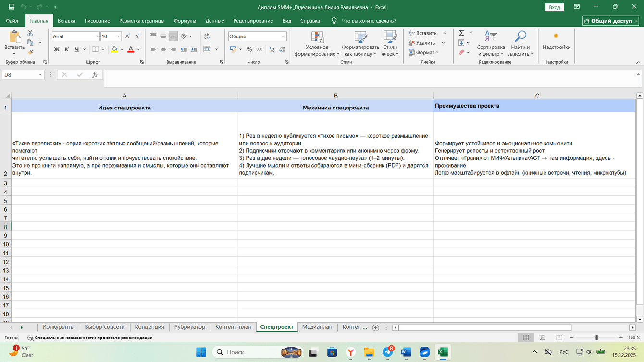The image size is (644, 362).
Task: Click the AutoSum sigma icon
Action: (461, 33)
